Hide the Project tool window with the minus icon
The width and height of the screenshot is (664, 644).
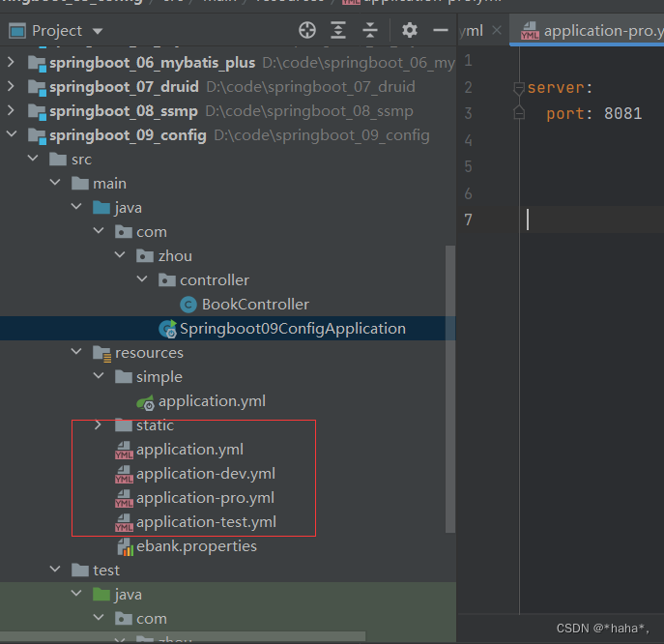pyautogui.click(x=441, y=31)
